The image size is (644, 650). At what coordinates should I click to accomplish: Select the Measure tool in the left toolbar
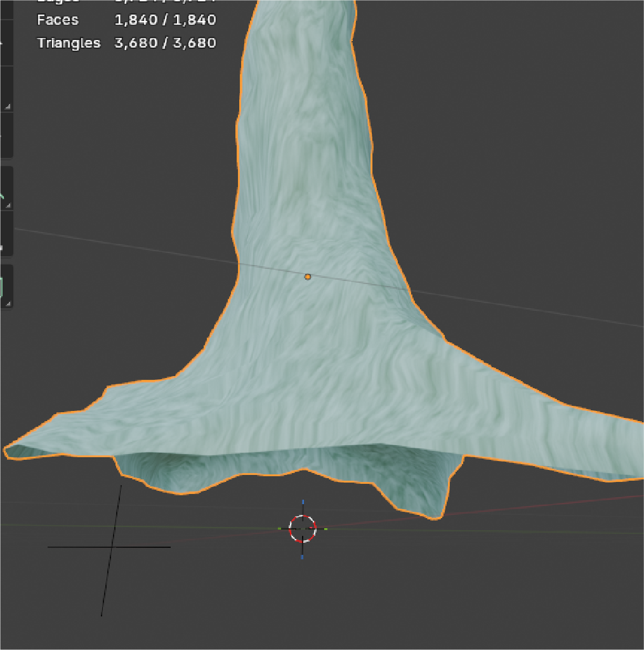tap(5, 233)
